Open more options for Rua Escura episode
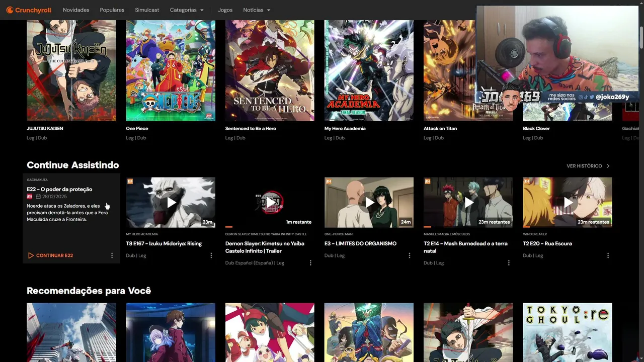The height and width of the screenshot is (362, 644). point(608,255)
